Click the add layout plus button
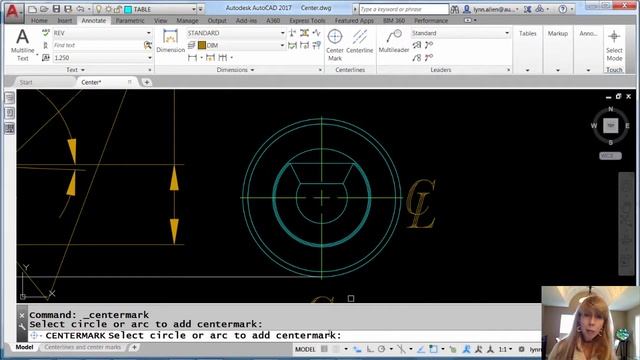640x360 pixels. point(134,347)
